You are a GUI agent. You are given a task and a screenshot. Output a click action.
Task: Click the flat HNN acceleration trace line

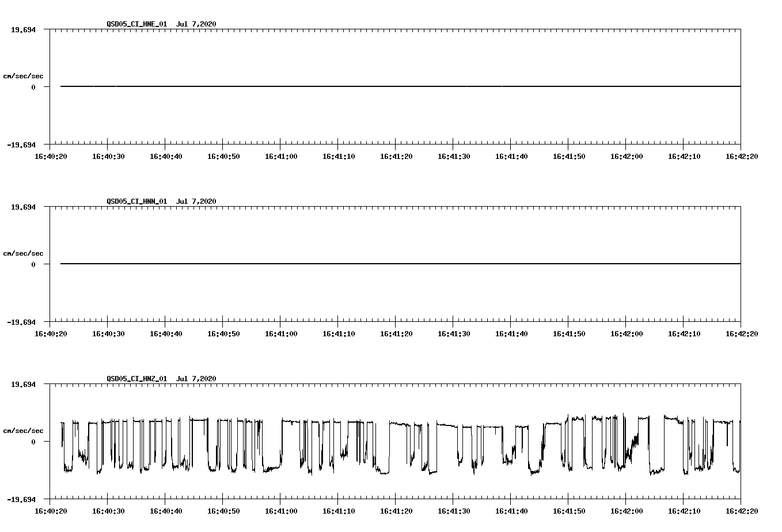400,264
